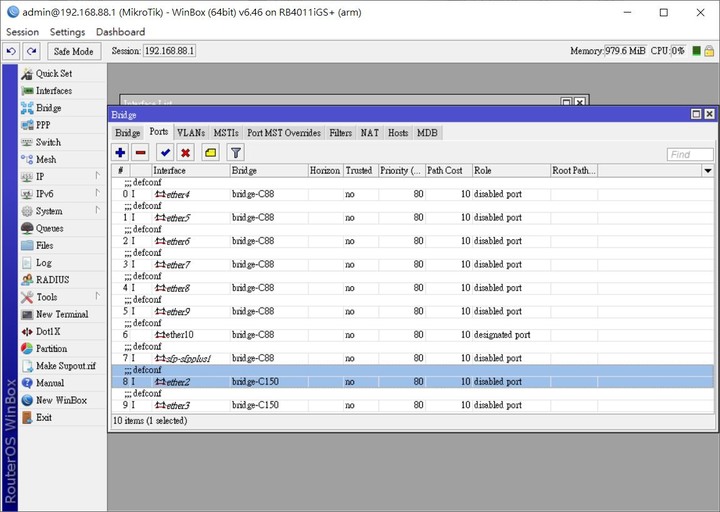Viewport: 720px width, 512px height.
Task: Open Mesh in sidebar
Action: (x=62, y=159)
